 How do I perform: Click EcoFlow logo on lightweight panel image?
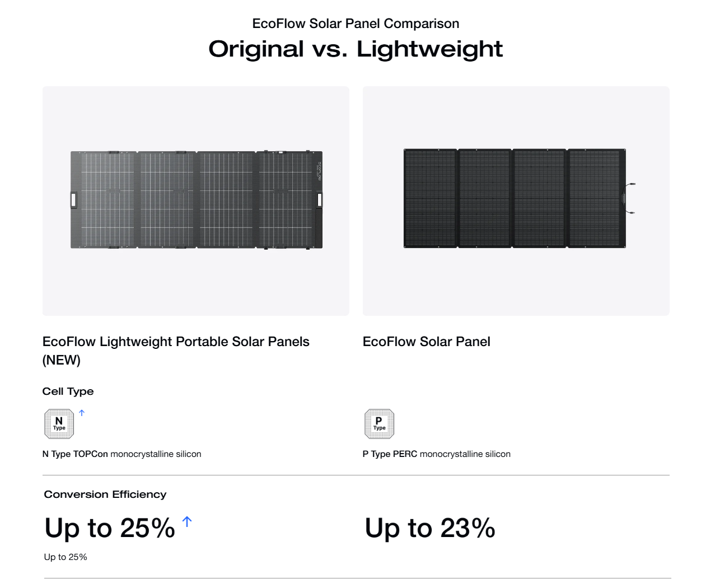click(320, 171)
